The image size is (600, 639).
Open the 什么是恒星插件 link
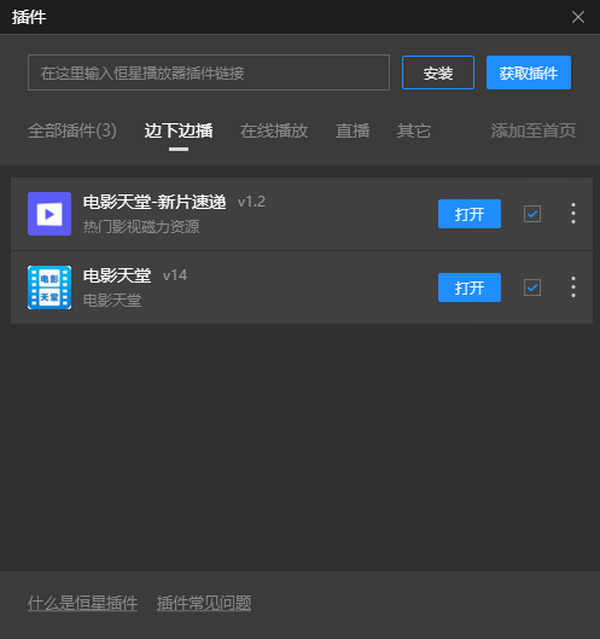83,603
